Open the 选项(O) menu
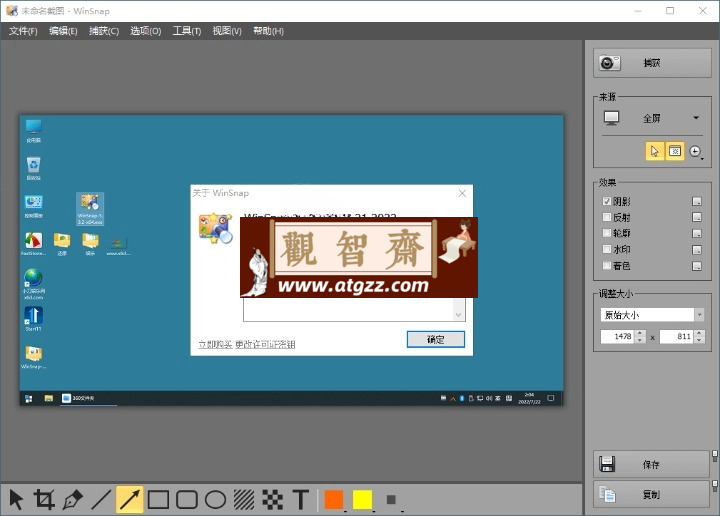This screenshot has width=720, height=516. click(x=146, y=31)
